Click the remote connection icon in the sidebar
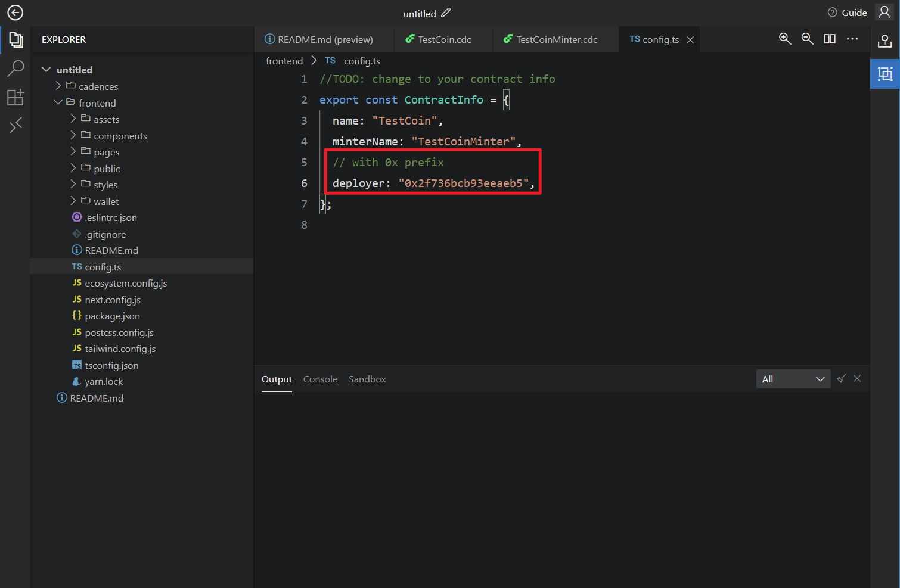This screenshot has width=900, height=588. (16, 125)
